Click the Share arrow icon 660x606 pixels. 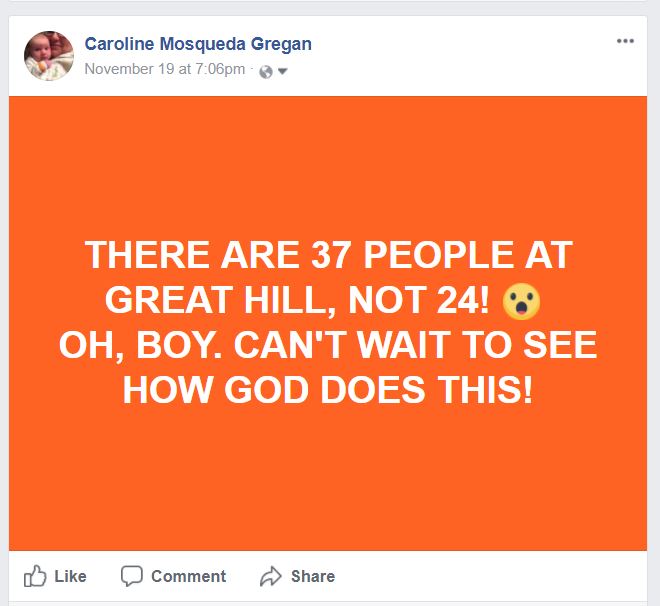pyautogui.click(x=270, y=576)
